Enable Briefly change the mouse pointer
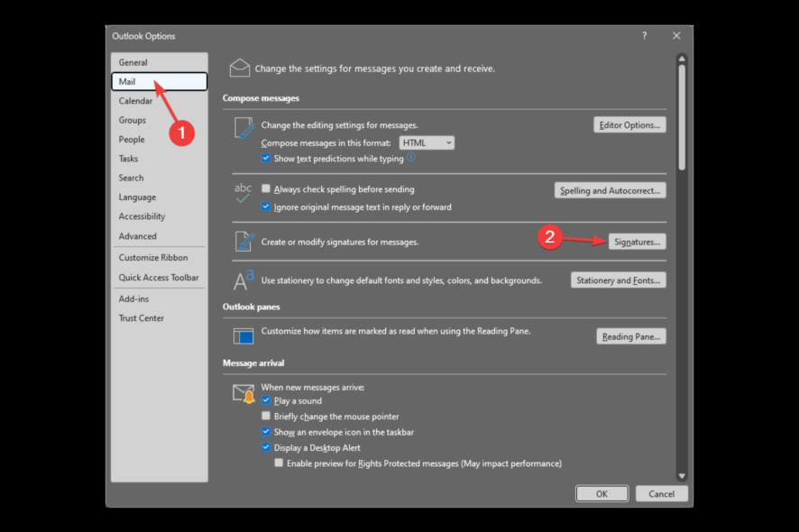Image resolution: width=799 pixels, height=532 pixels. click(266, 415)
